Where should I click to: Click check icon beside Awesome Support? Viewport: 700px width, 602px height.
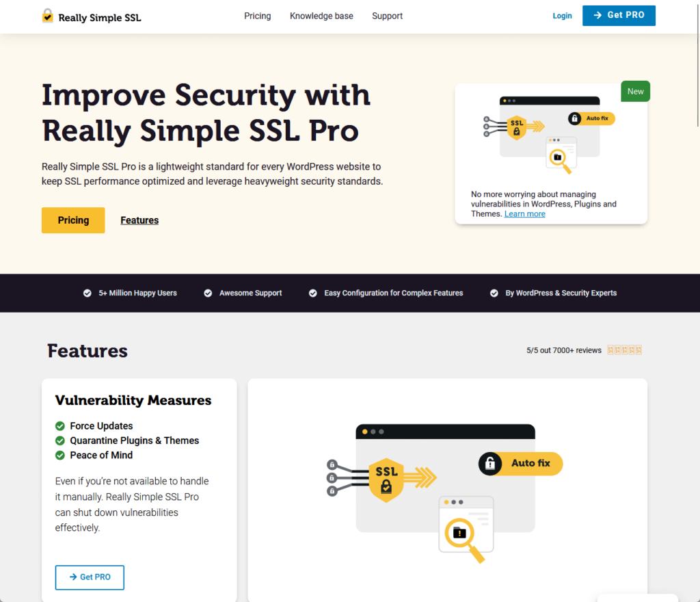[x=208, y=293]
